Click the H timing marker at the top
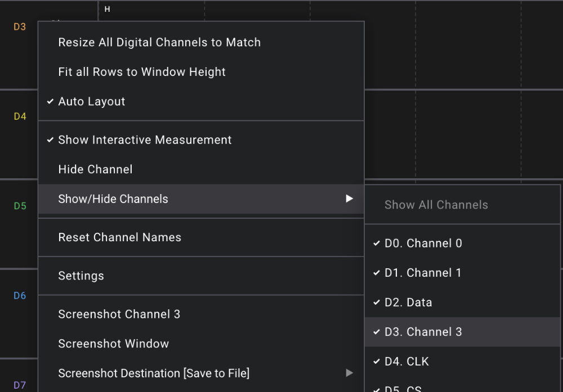This screenshot has height=392, width=563. (x=106, y=9)
